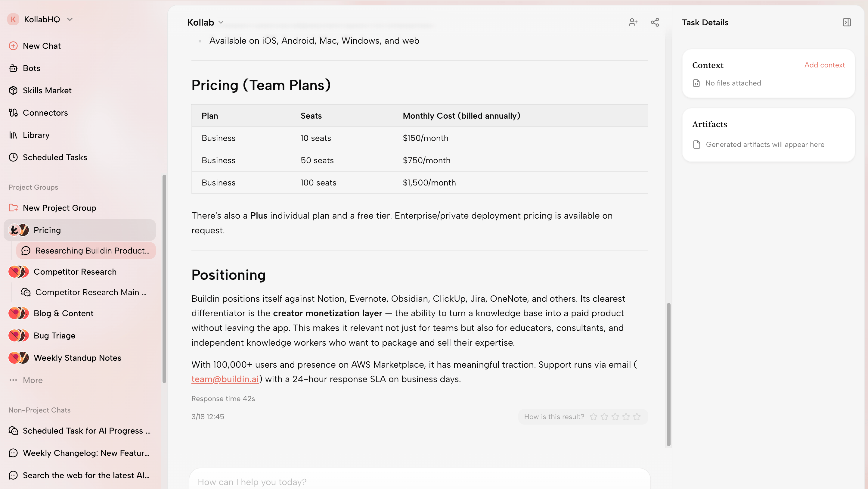Open the Connectors page
868x489 pixels.
point(45,113)
